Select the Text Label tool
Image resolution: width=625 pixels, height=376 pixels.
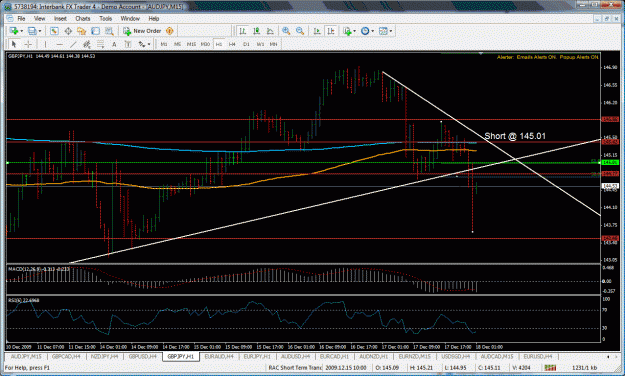tap(128, 44)
